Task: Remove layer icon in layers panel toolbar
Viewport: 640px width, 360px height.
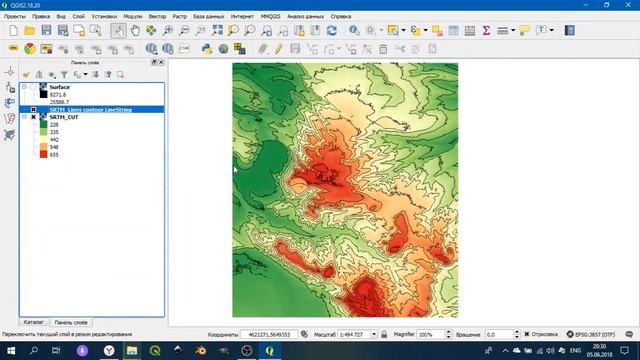Action: pos(120,75)
